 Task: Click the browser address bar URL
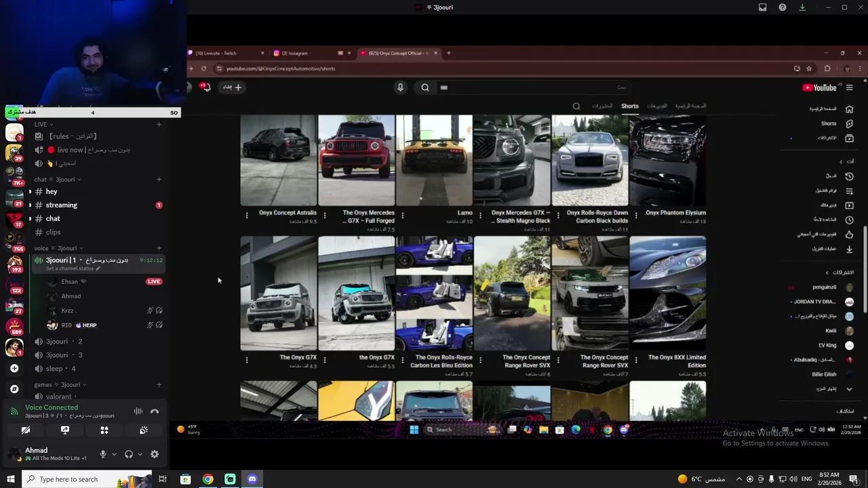tap(281, 68)
